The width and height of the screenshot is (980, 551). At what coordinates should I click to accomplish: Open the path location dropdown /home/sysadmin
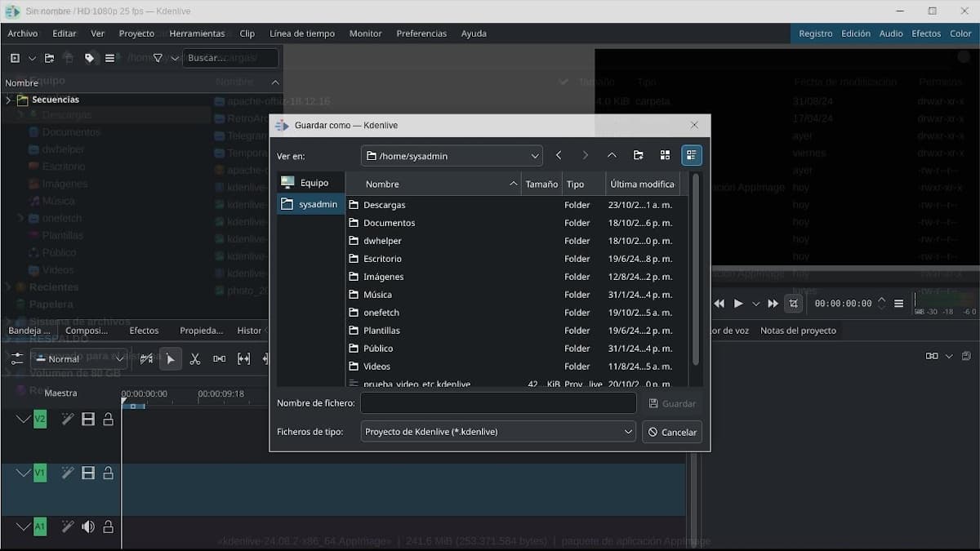pyautogui.click(x=452, y=155)
